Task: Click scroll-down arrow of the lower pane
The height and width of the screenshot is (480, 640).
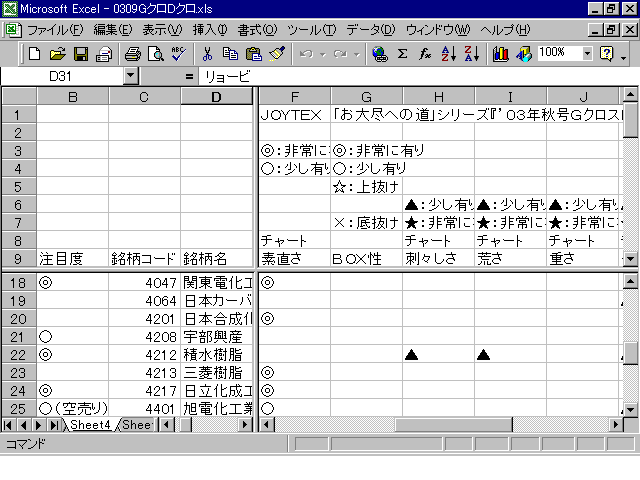Action: click(630, 409)
